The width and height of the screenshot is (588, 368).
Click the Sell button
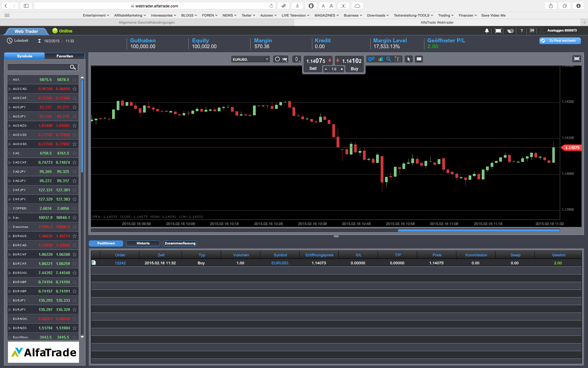(x=313, y=69)
